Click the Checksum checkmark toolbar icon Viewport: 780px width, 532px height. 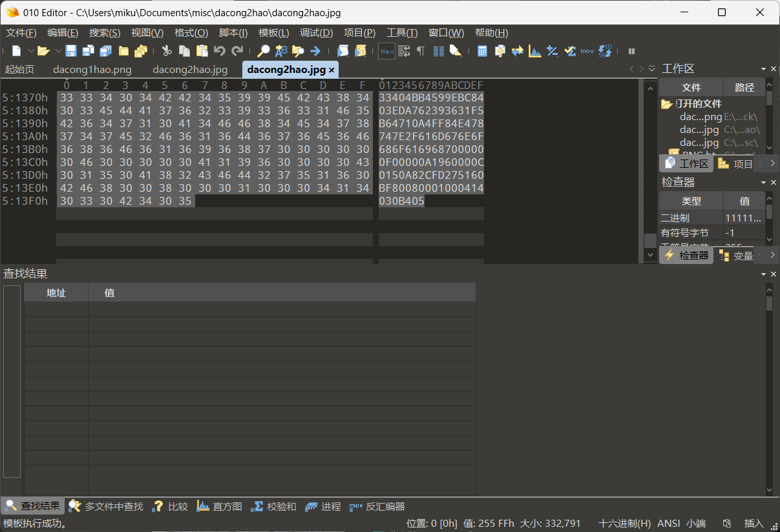(x=569, y=51)
